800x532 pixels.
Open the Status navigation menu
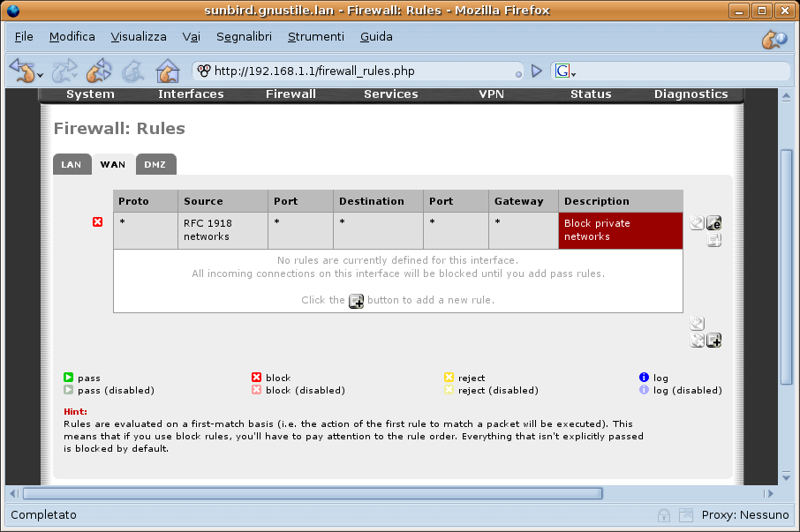[x=591, y=94]
